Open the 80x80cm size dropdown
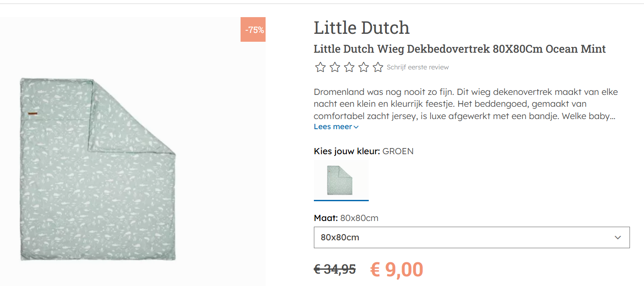 pyautogui.click(x=472, y=237)
